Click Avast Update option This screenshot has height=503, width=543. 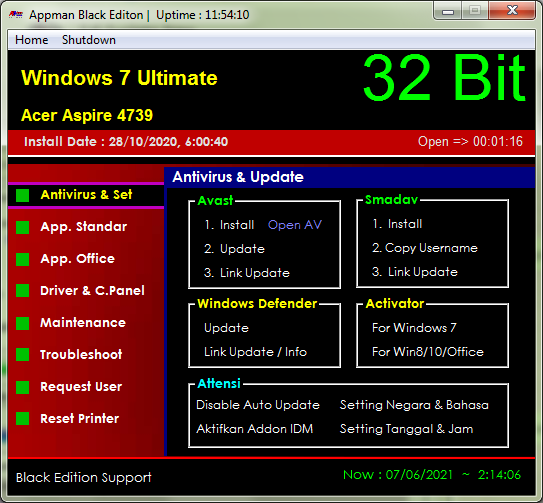[234, 249]
